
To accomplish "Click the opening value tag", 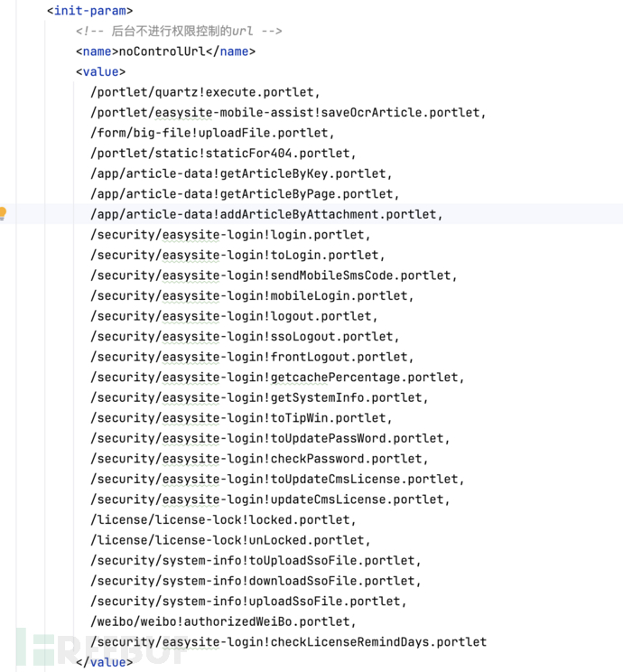I will pyautogui.click(x=101, y=71).
